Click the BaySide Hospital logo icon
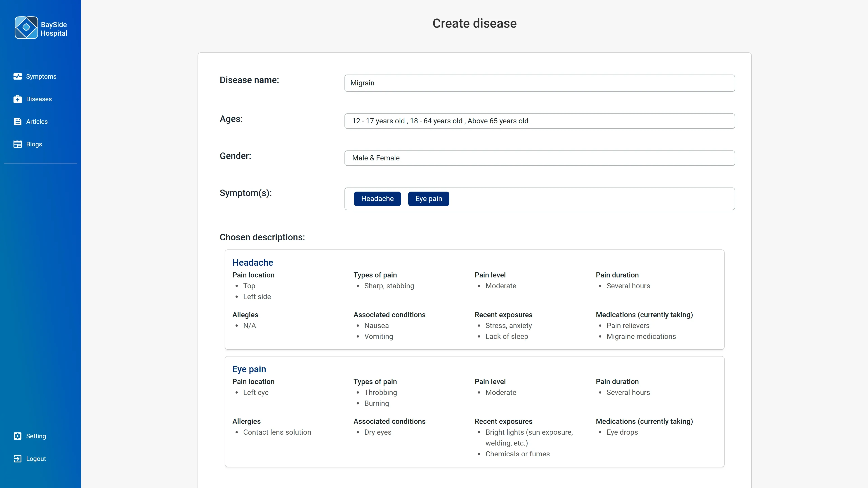The height and width of the screenshot is (488, 868). 26,28
